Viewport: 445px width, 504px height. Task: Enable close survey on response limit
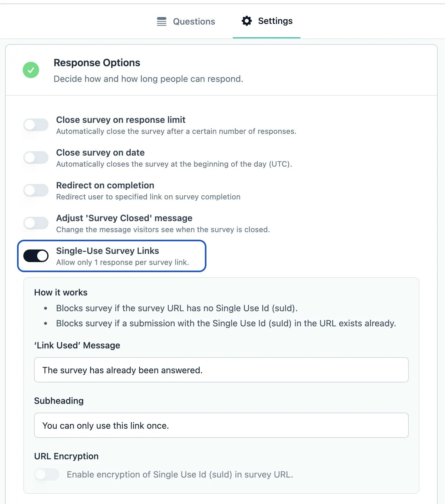coord(36,125)
